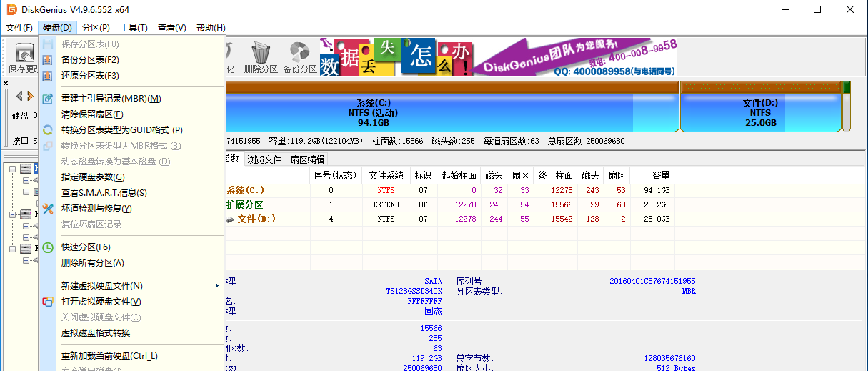Click the 删除分区 trash can icon
868x371 pixels.
point(261,52)
